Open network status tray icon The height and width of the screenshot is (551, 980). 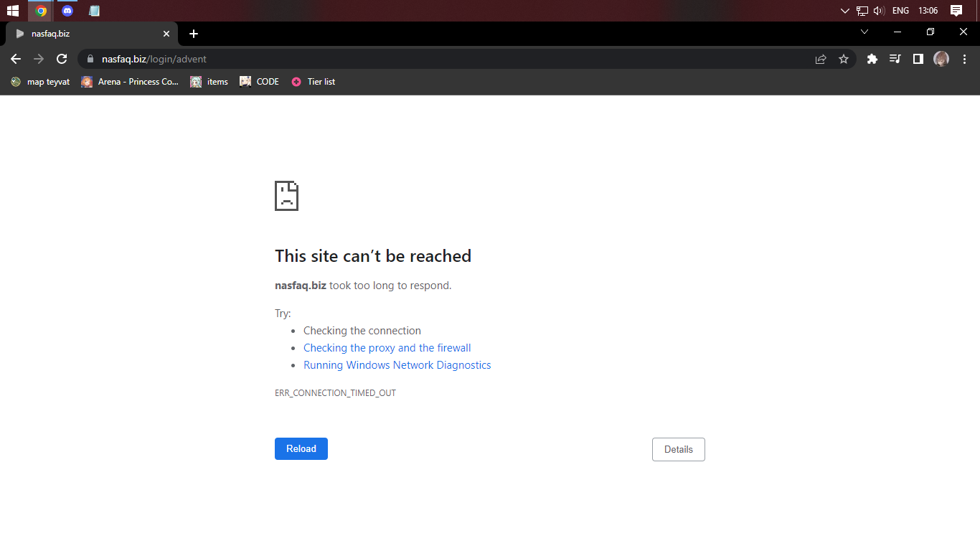[862, 11]
